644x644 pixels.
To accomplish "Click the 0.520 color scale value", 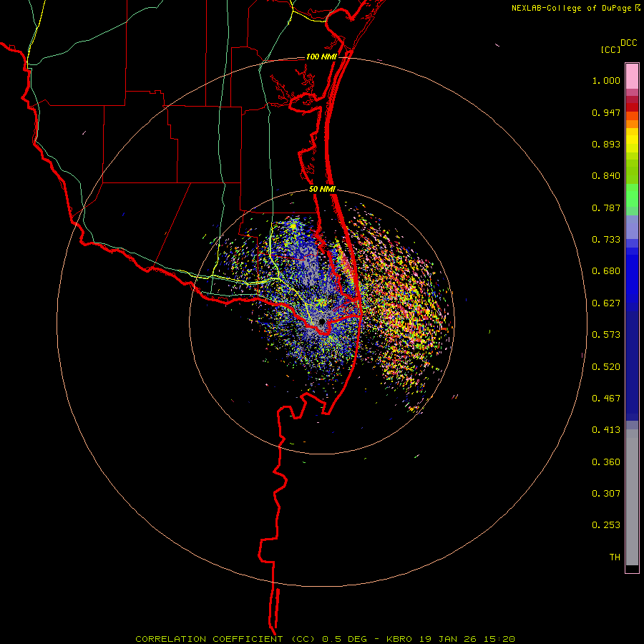I will (606, 367).
